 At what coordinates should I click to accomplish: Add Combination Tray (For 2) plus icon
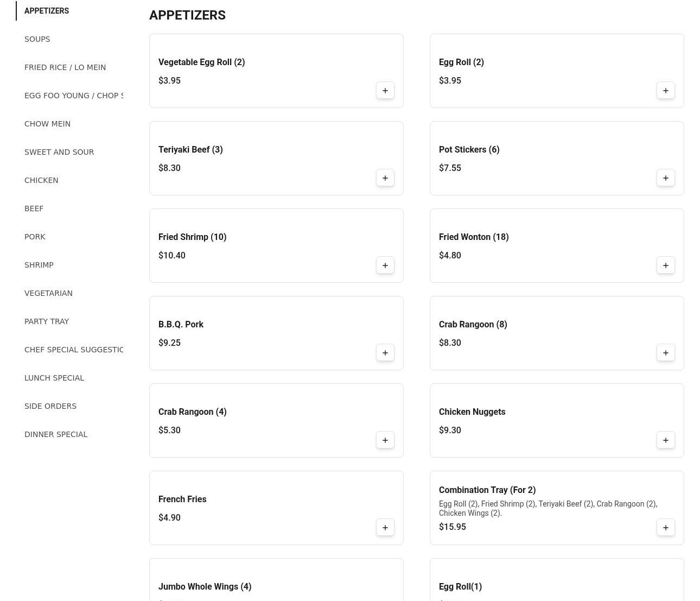(x=666, y=528)
